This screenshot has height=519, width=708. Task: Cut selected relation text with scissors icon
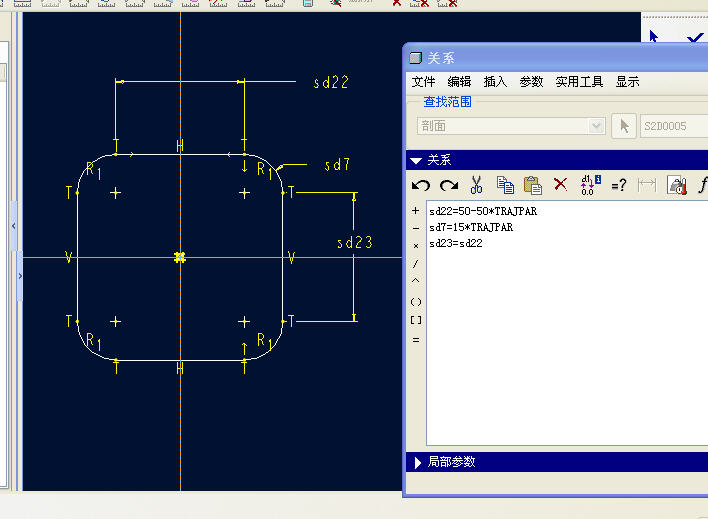(x=476, y=185)
